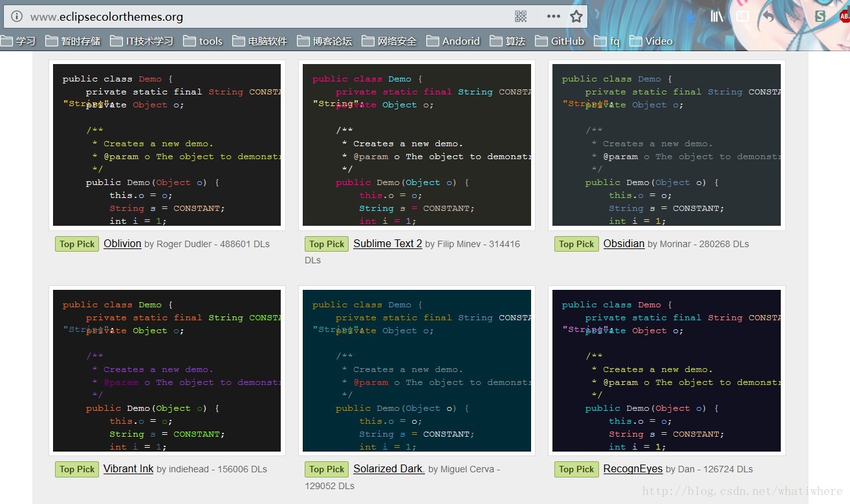Click the Solarized Dark code preview
This screenshot has height=504, width=850.
point(417,371)
